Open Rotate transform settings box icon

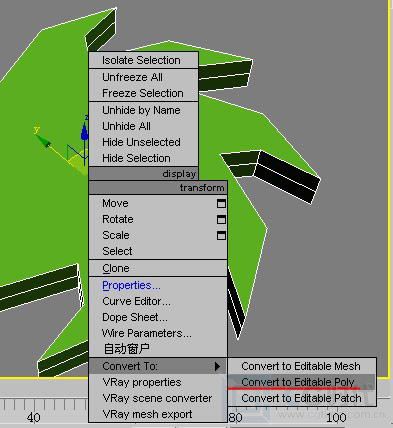click(221, 219)
